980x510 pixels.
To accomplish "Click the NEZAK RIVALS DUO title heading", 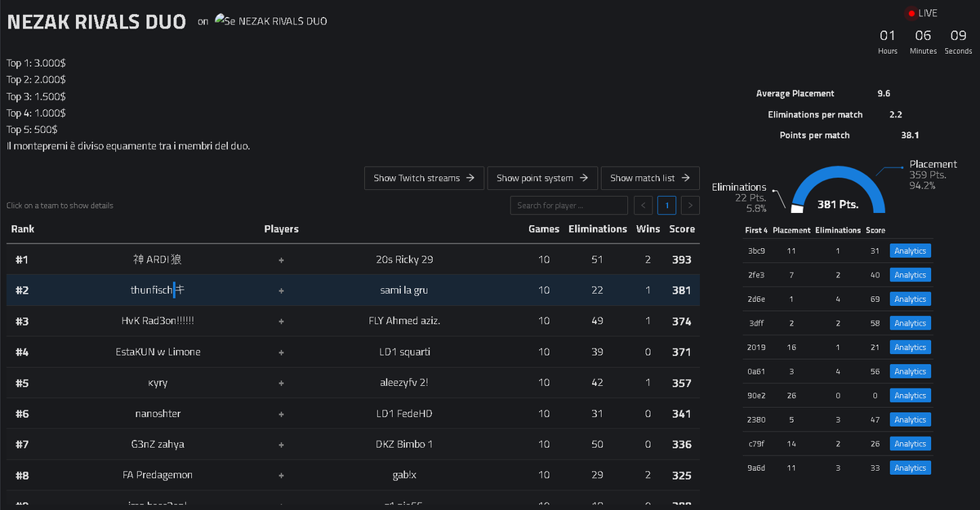I will (96, 21).
